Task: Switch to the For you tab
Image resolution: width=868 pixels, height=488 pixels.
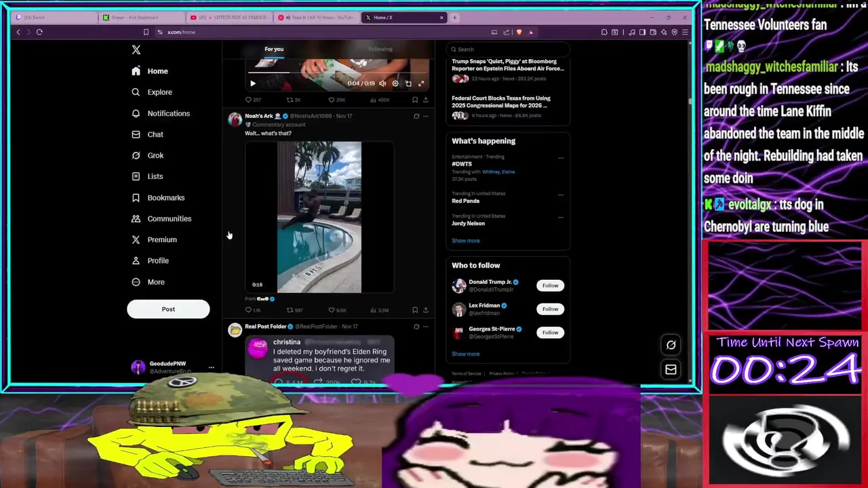Action: (x=274, y=49)
